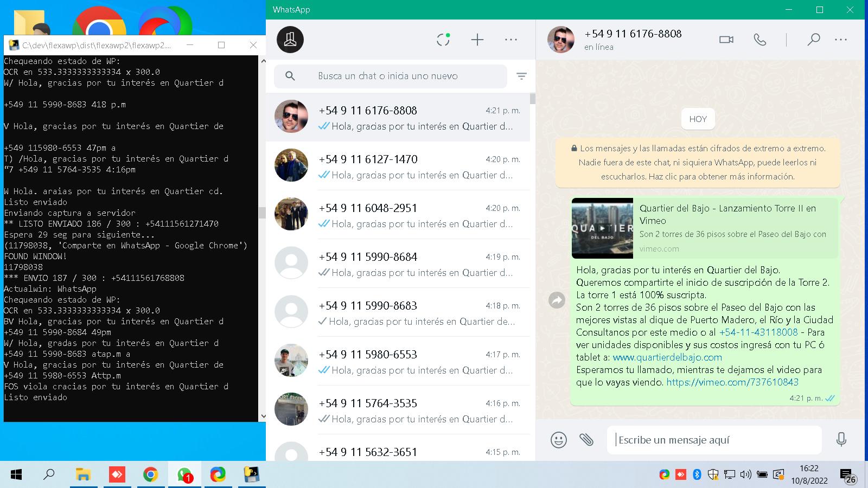Open the conversation three-dots options menu
Viewport: 868px width, 488px height.
click(x=841, y=40)
